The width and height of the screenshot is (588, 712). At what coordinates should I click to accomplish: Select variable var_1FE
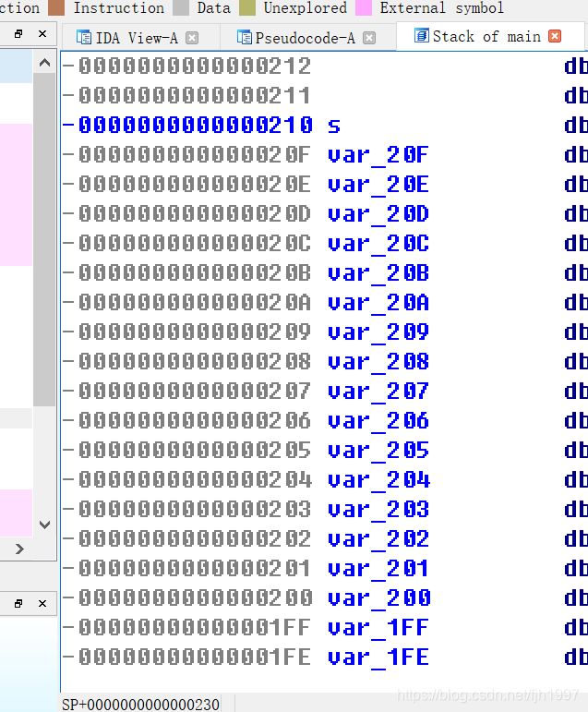coord(378,658)
